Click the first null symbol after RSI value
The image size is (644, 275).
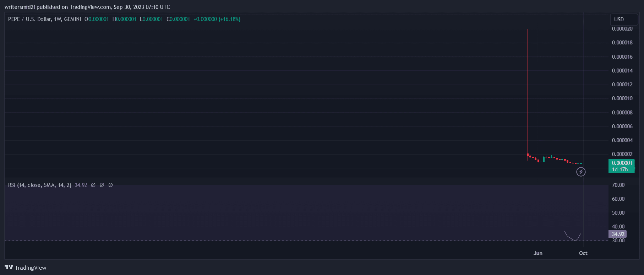pos(93,185)
